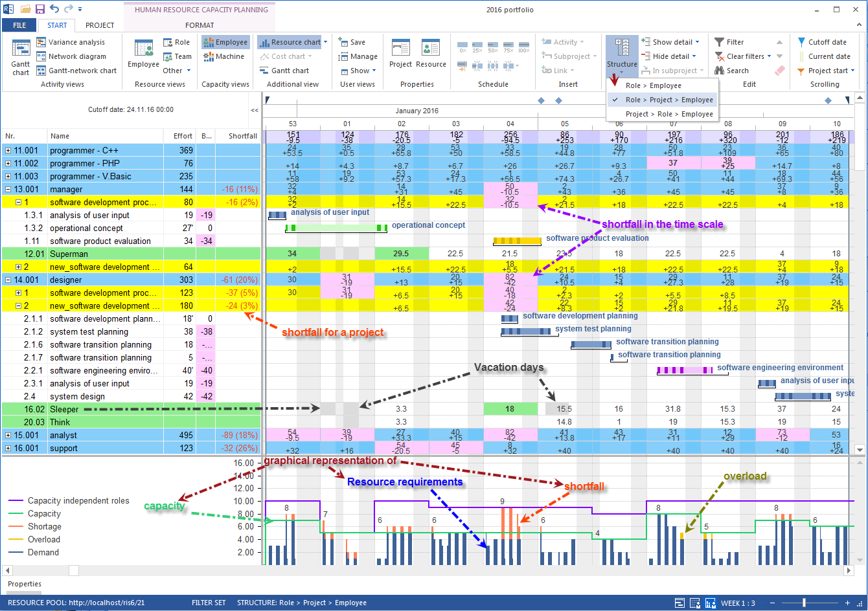The image size is (868, 611).
Task: Click the eraser icon in Edit group
Action: 780,71
